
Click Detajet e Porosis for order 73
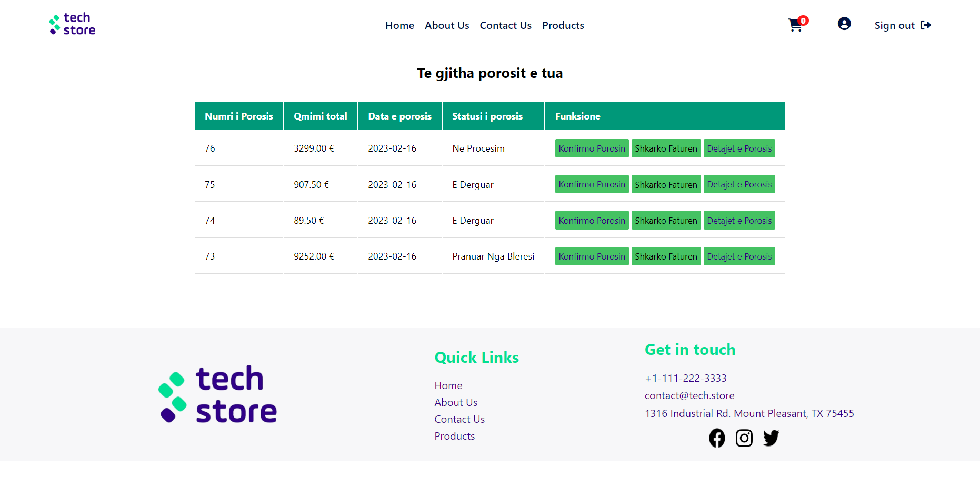point(739,256)
